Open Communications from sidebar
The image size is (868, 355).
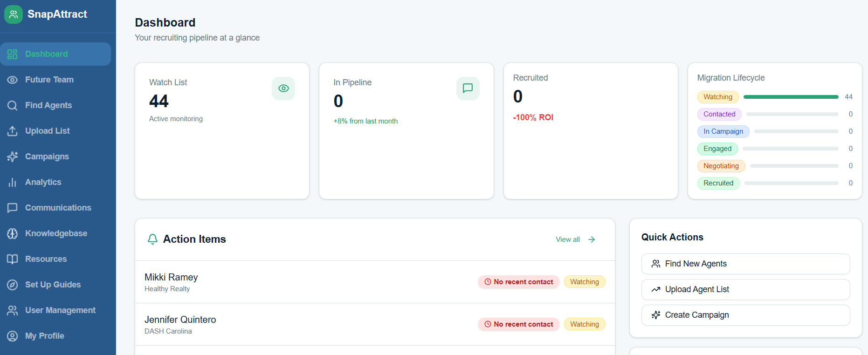[x=55, y=208]
